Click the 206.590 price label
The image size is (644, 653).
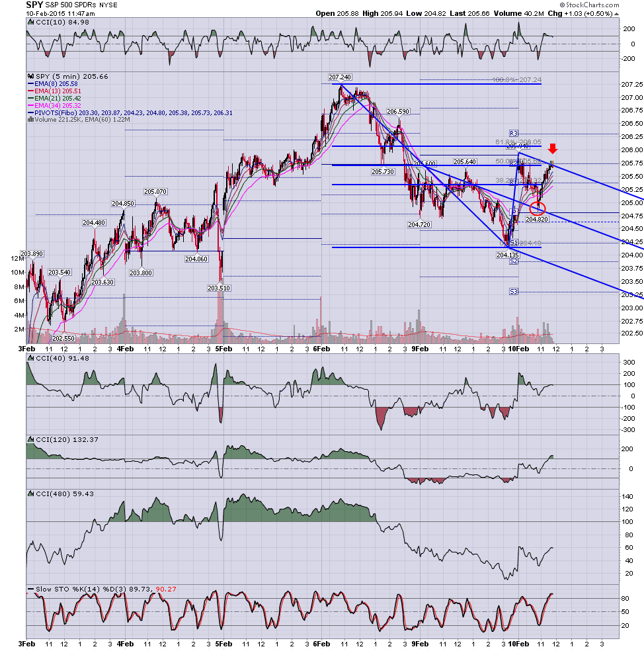[x=398, y=112]
